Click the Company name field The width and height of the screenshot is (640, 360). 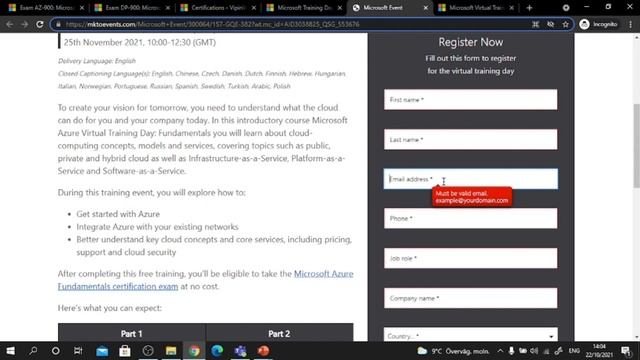coord(470,298)
